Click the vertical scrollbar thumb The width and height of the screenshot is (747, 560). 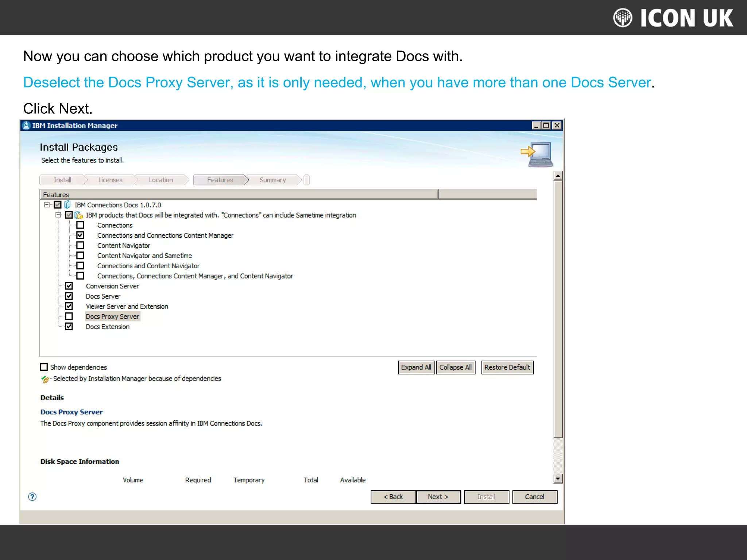558,309
